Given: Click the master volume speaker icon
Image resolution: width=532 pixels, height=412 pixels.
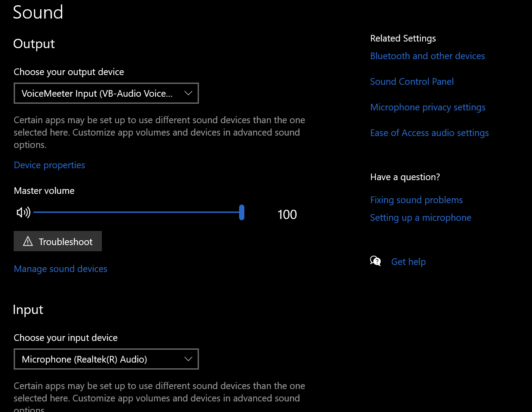Looking at the screenshot, I should click(23, 213).
